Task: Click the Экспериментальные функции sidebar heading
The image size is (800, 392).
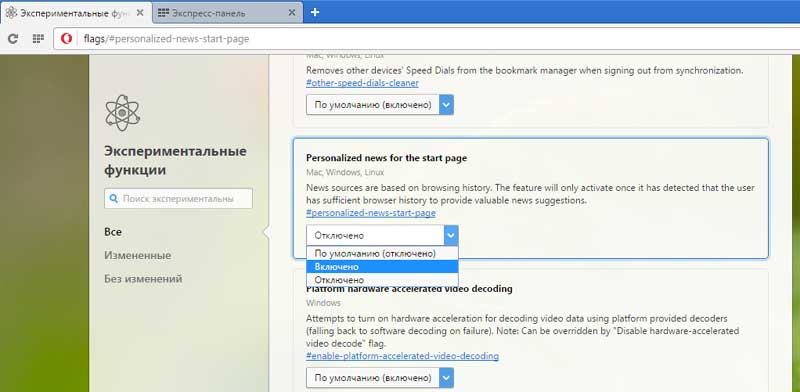Action: pos(176,160)
